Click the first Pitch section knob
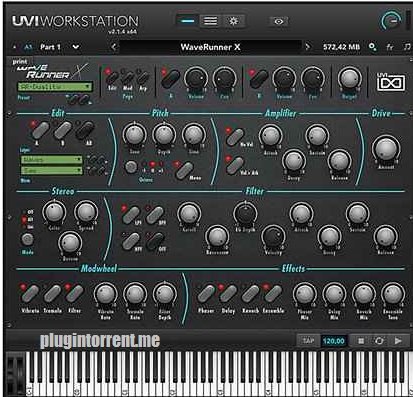413x397 pixels. [134, 135]
